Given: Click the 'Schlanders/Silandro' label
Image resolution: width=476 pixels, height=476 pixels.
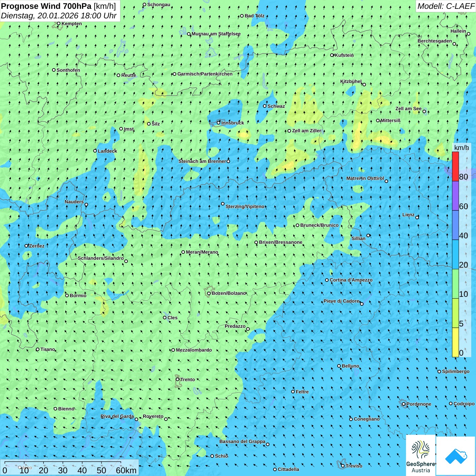Looking at the screenshot, I should 101,258.
